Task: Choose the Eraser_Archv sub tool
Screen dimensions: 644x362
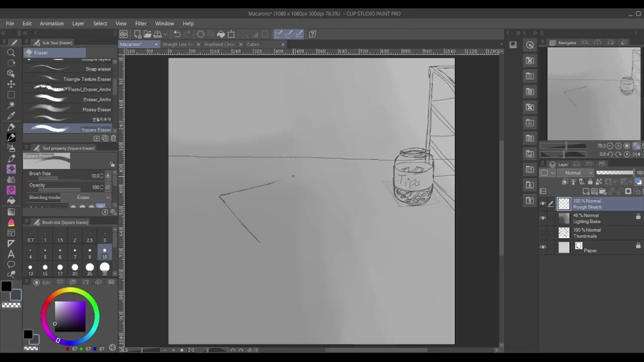Action: click(x=68, y=100)
